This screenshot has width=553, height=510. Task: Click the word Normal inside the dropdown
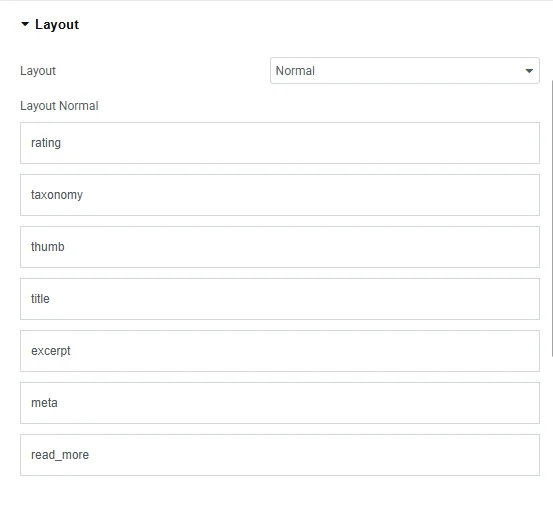295,71
